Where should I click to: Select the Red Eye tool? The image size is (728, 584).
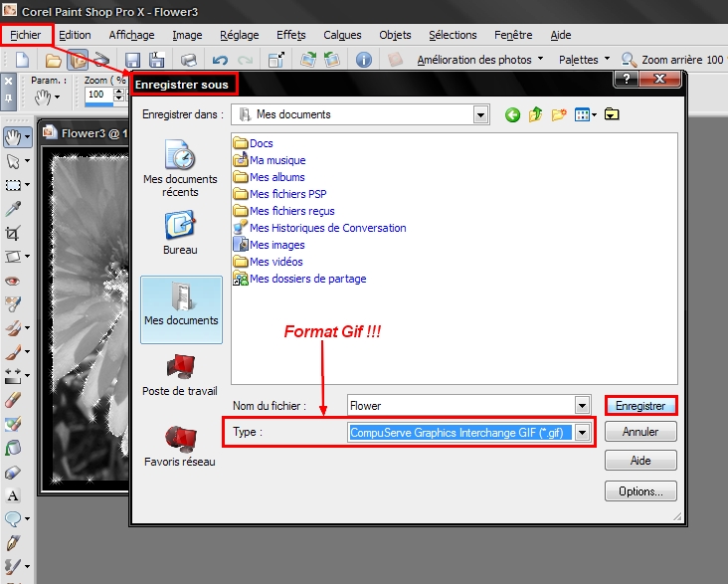pos(13,281)
